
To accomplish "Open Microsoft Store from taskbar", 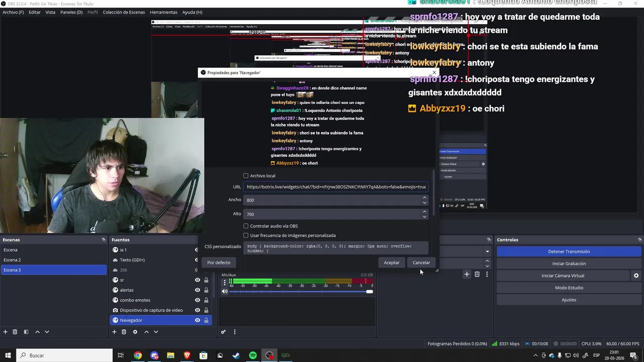I will tap(203, 355).
